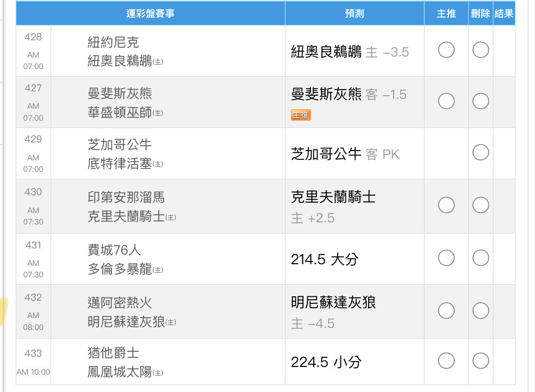Click the 主推 column header
This screenshot has width=535, height=392.
tap(446, 13)
